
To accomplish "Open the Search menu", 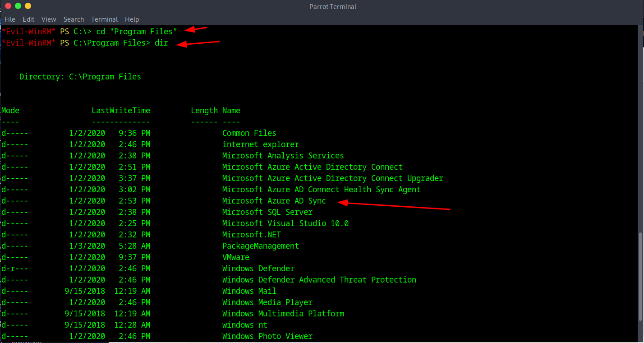I will (74, 19).
